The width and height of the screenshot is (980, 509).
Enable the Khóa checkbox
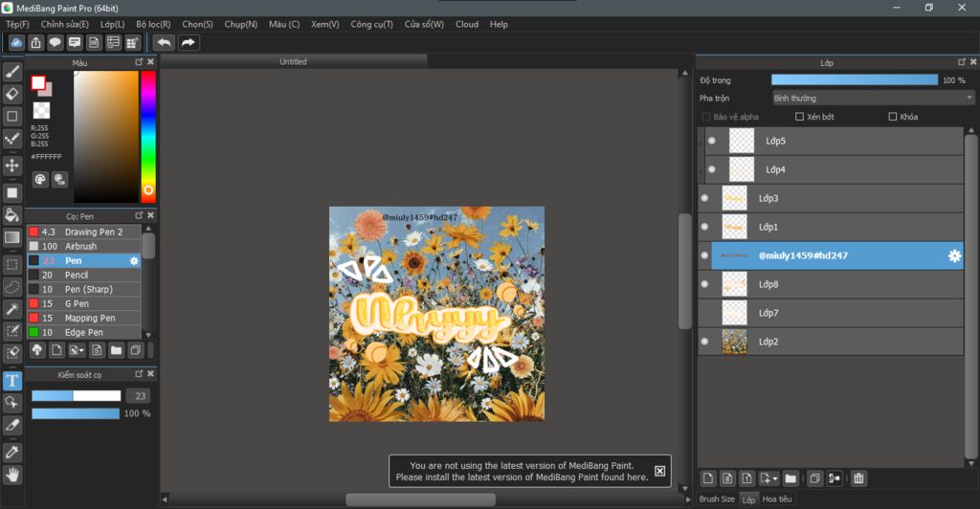[893, 117]
